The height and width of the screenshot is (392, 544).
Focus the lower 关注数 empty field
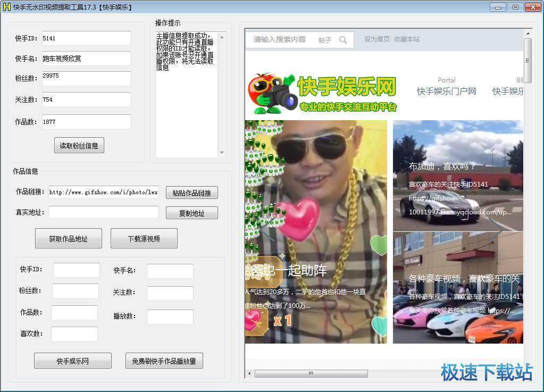click(x=170, y=293)
